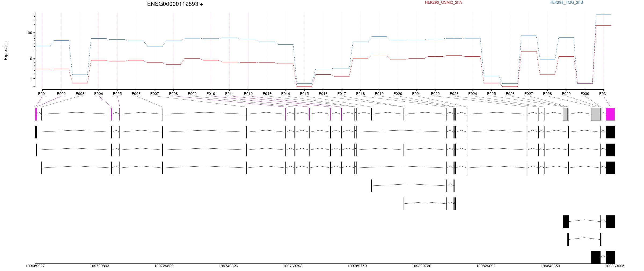Click exon label E010

[211, 94]
